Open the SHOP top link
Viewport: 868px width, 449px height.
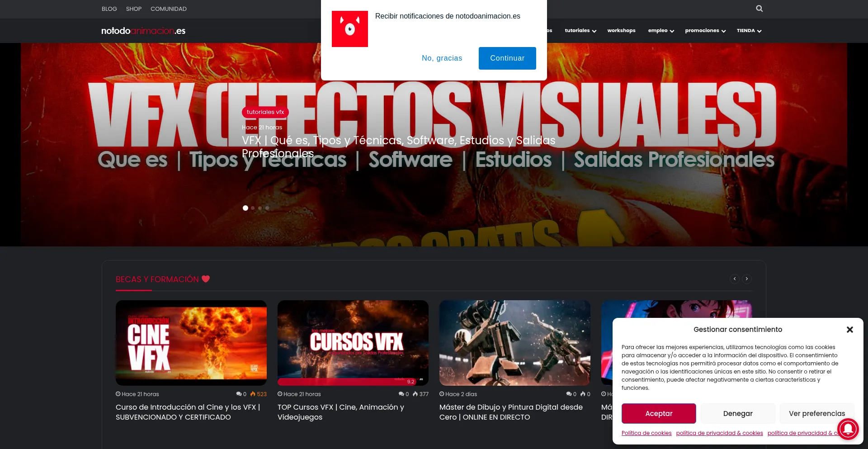(134, 9)
